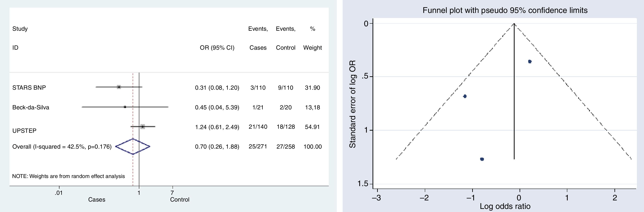
Task: Click the lowest dot in the funnel plot
Action: [x=482, y=159]
